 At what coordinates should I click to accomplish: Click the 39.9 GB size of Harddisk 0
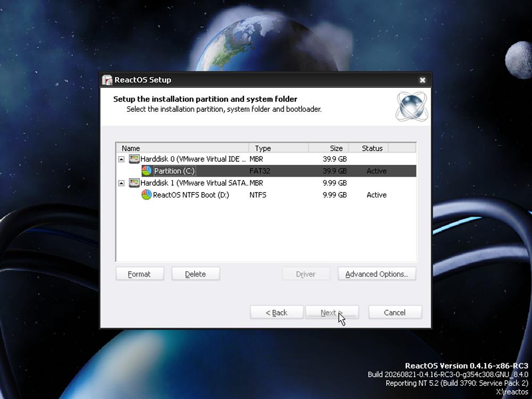[x=335, y=159]
